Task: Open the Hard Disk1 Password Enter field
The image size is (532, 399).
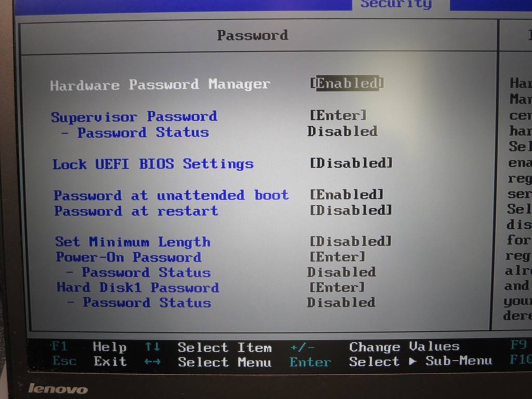Action: coord(337,287)
